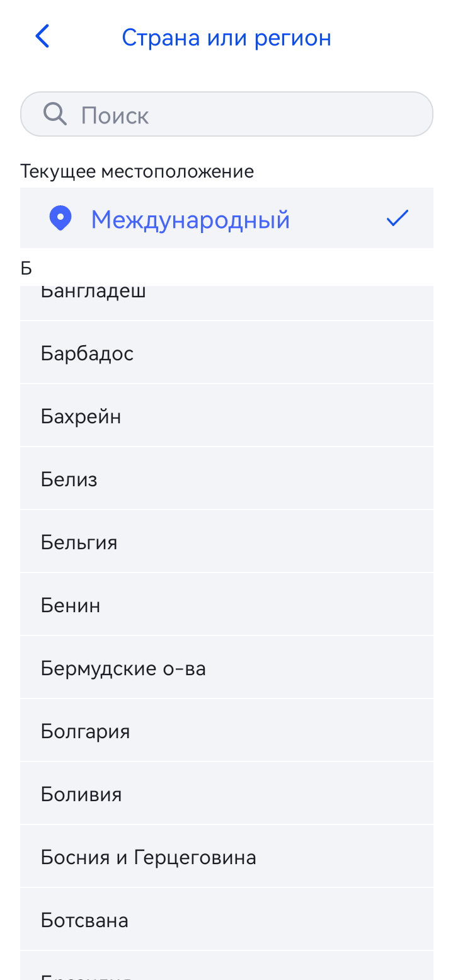The width and height of the screenshot is (453, 980).
Task: Click the Б section header letter
Action: coord(26,268)
